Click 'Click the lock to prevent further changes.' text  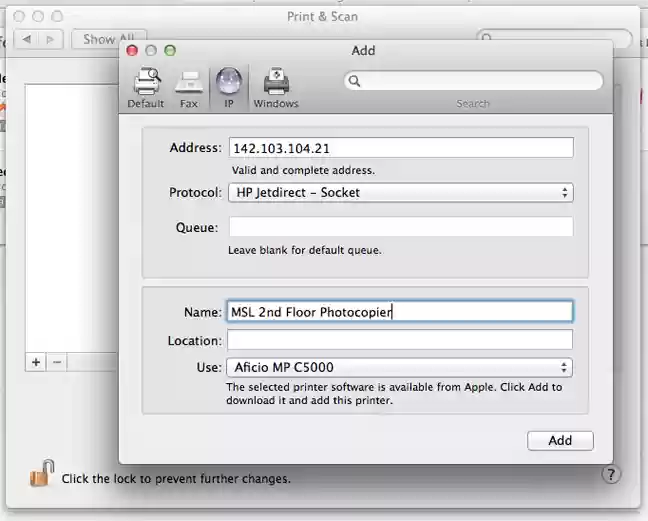coord(176,479)
